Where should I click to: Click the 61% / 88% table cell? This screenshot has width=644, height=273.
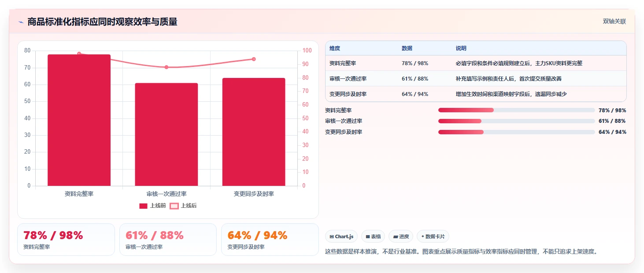tap(415, 79)
